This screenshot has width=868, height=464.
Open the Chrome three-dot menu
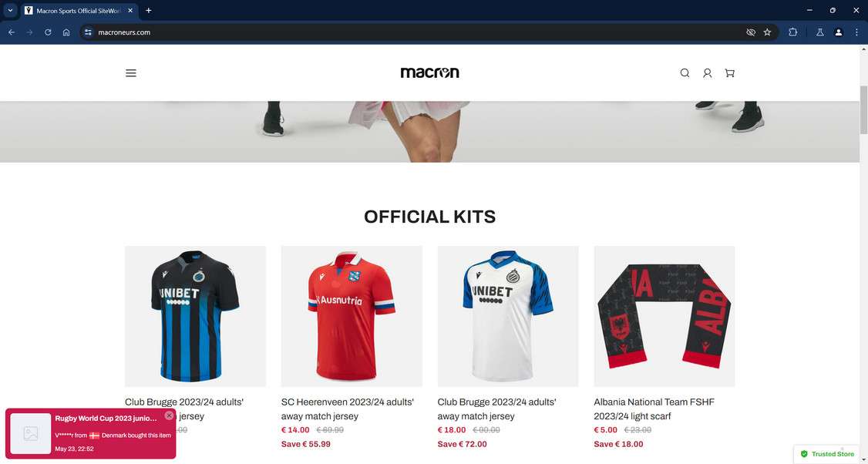(x=856, y=32)
